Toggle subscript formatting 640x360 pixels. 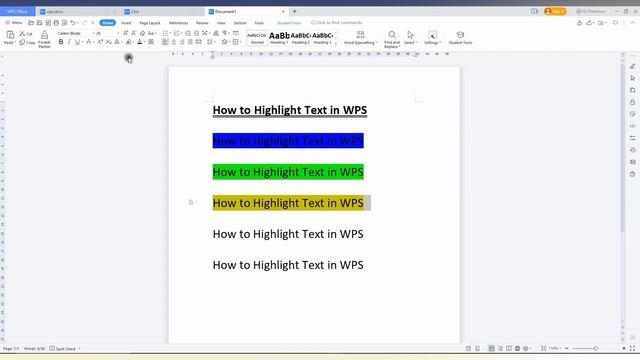pyautogui.click(x=108, y=42)
